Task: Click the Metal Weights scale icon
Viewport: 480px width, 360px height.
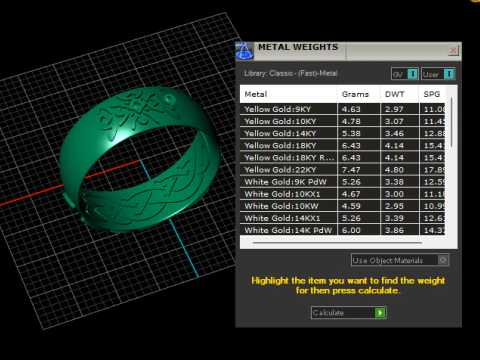Action: tap(244, 51)
